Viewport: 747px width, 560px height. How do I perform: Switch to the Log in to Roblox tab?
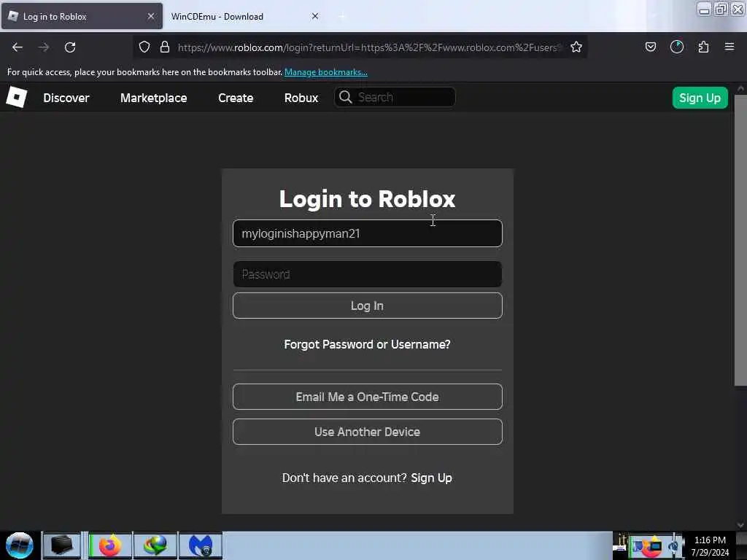tap(82, 16)
